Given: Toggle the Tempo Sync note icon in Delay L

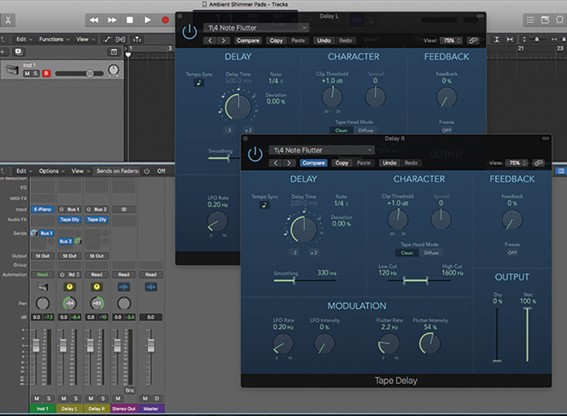Looking at the screenshot, I should coord(199,83).
